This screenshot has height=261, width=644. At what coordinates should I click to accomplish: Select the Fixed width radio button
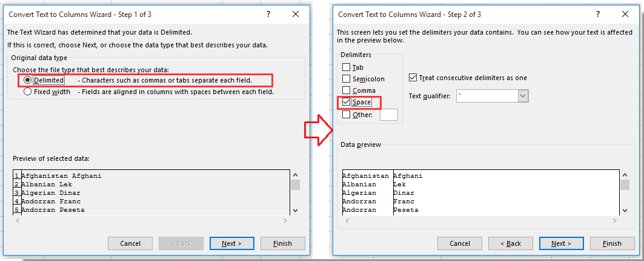tap(28, 92)
